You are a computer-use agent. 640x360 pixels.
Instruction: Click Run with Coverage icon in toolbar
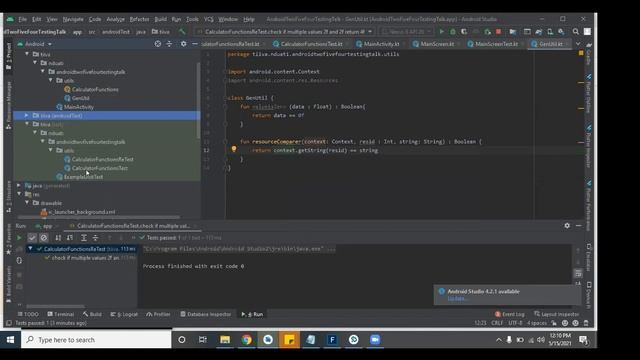coord(464,31)
